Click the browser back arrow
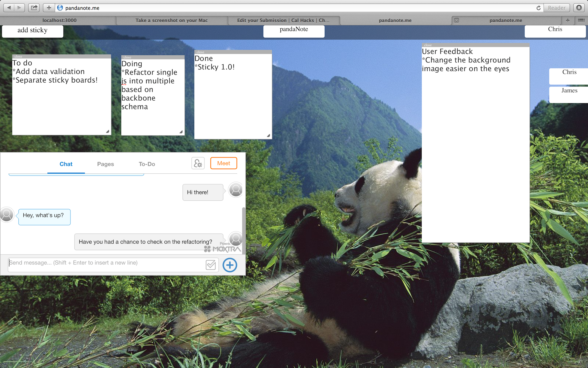Image resolution: width=588 pixels, height=368 pixels. coord(9,8)
